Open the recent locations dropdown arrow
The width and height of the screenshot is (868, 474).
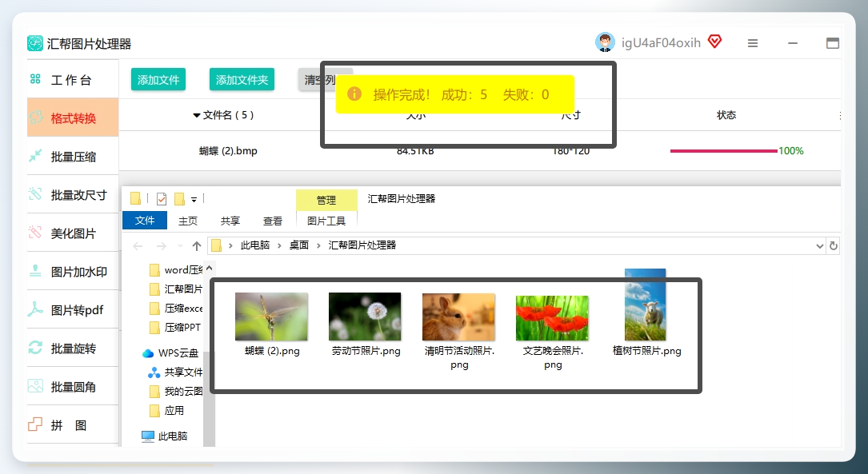pos(180,245)
